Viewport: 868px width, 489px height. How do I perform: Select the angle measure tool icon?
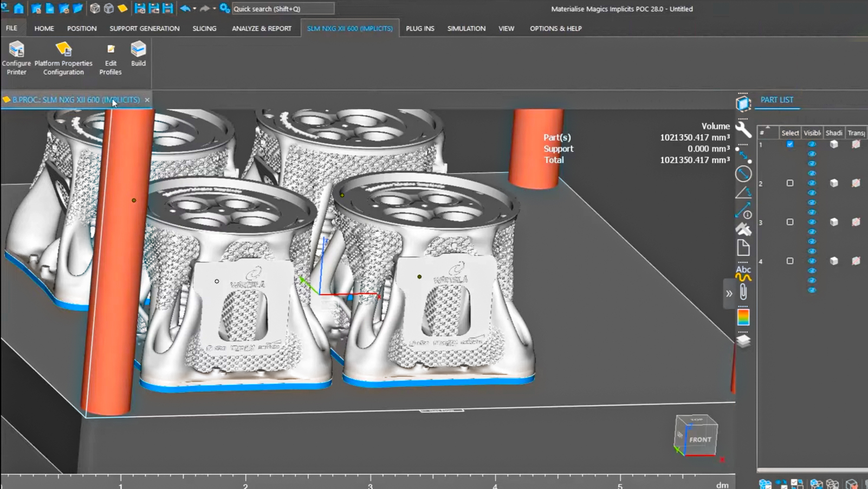point(743,192)
